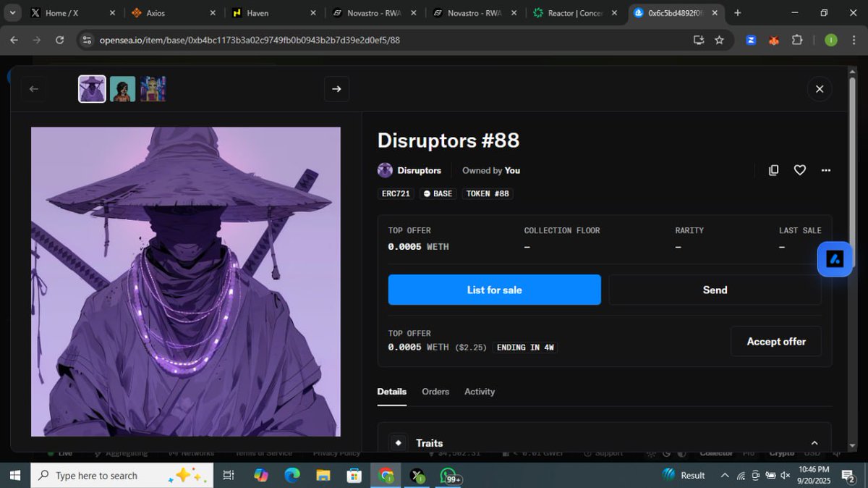Show hidden system tray icons
The image size is (868, 488).
click(725, 475)
